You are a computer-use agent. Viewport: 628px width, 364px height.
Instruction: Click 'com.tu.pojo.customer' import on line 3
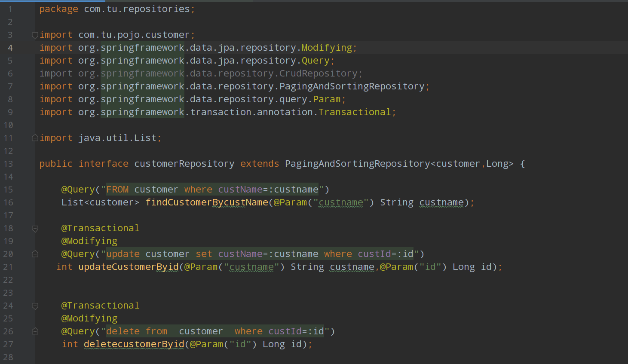pos(134,35)
